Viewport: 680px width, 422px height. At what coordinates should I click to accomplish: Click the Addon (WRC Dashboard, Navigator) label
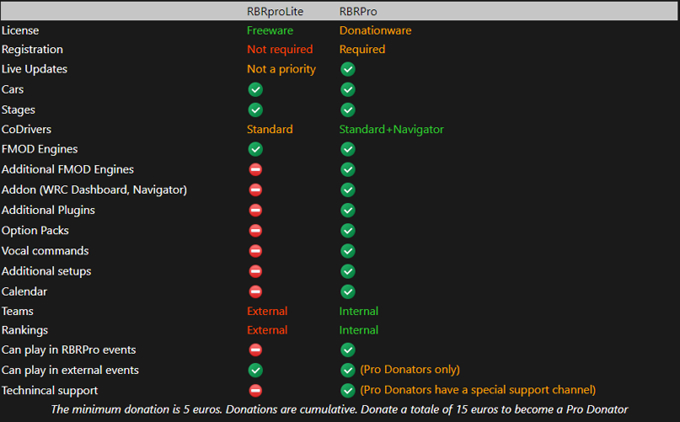(94, 190)
